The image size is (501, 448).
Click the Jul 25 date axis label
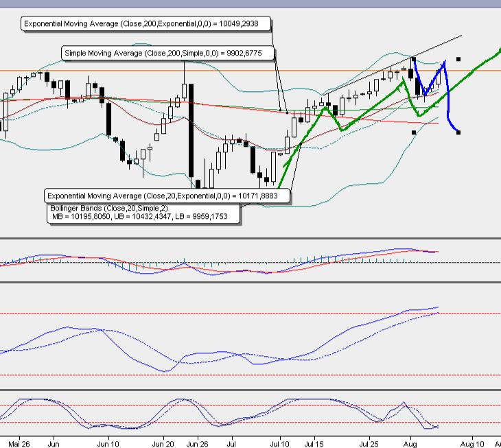(x=369, y=444)
